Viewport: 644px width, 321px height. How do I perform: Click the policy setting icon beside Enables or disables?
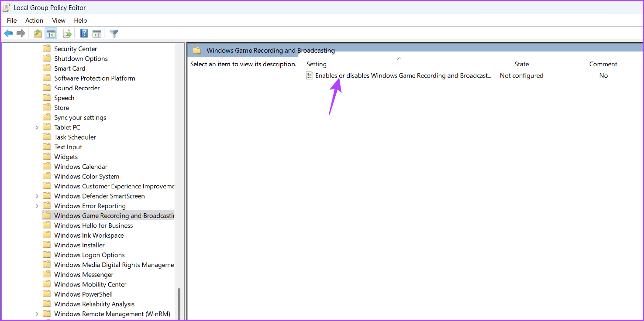point(310,75)
